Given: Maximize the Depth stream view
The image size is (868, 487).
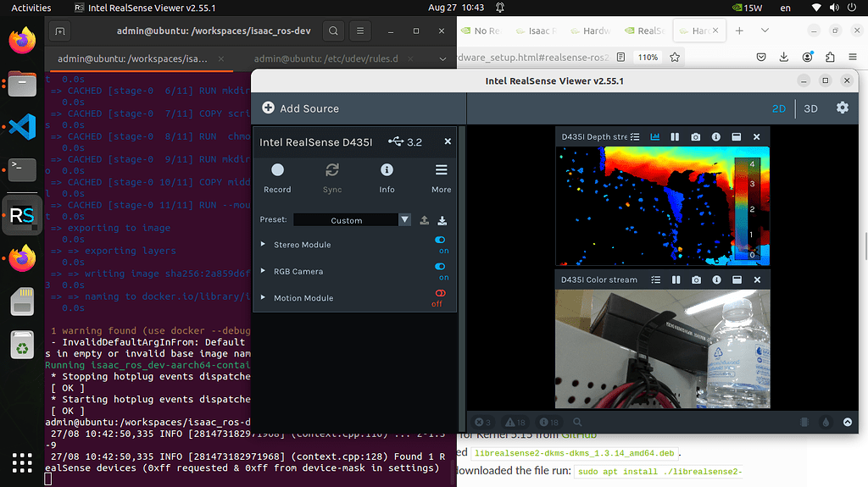Looking at the screenshot, I should pos(737,136).
